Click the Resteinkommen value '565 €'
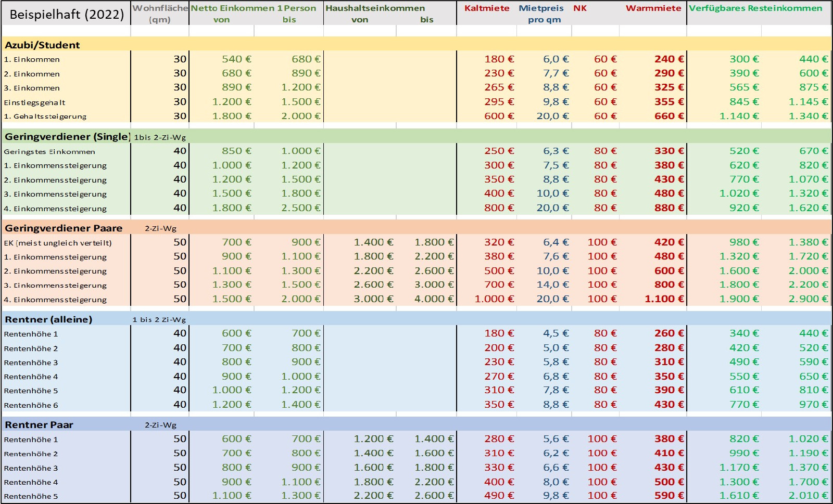The height and width of the screenshot is (504, 833). (x=744, y=87)
